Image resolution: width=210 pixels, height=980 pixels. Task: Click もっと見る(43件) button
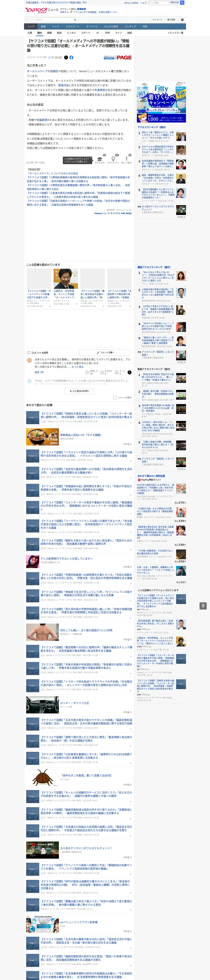(x=79, y=391)
